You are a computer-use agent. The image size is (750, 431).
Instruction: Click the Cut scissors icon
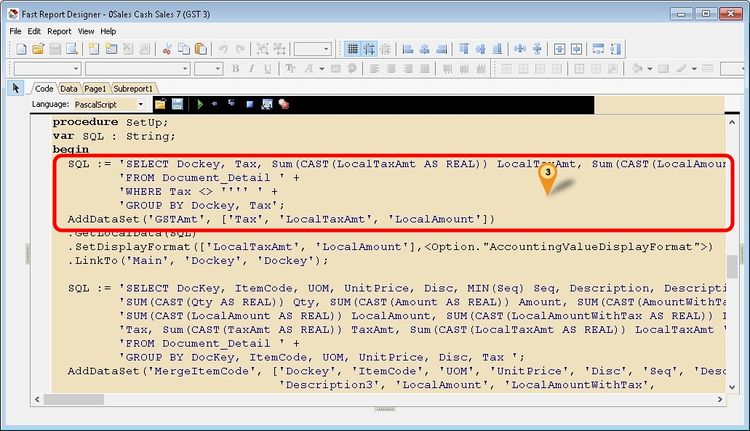[x=167, y=49]
